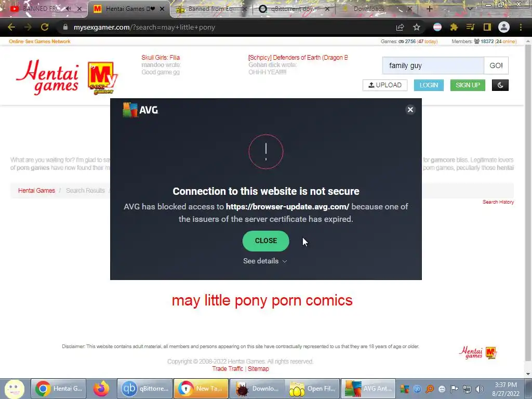Image resolution: width=532 pixels, height=399 pixels.
Task: Open the media controls icon in toolbar
Action: tap(470, 27)
